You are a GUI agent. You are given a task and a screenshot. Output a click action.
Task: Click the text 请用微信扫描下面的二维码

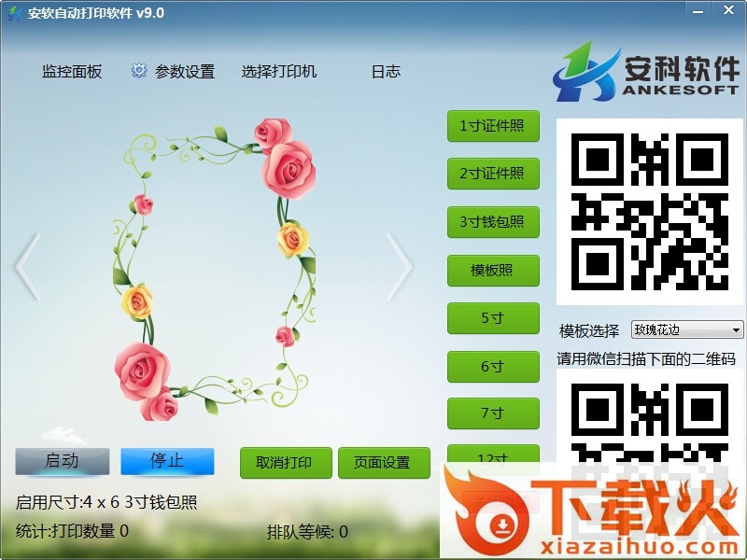point(646,358)
